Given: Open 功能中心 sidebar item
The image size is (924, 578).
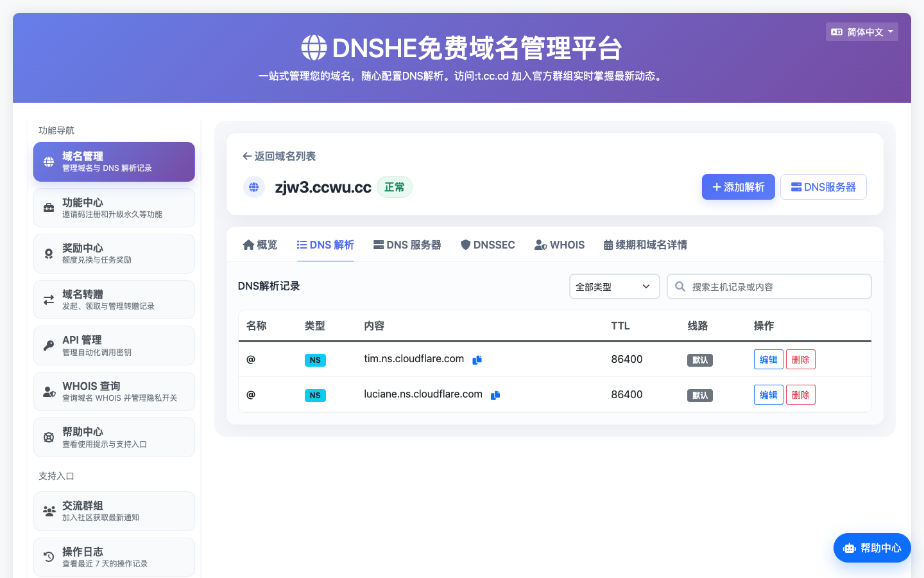Looking at the screenshot, I should coord(114,207).
